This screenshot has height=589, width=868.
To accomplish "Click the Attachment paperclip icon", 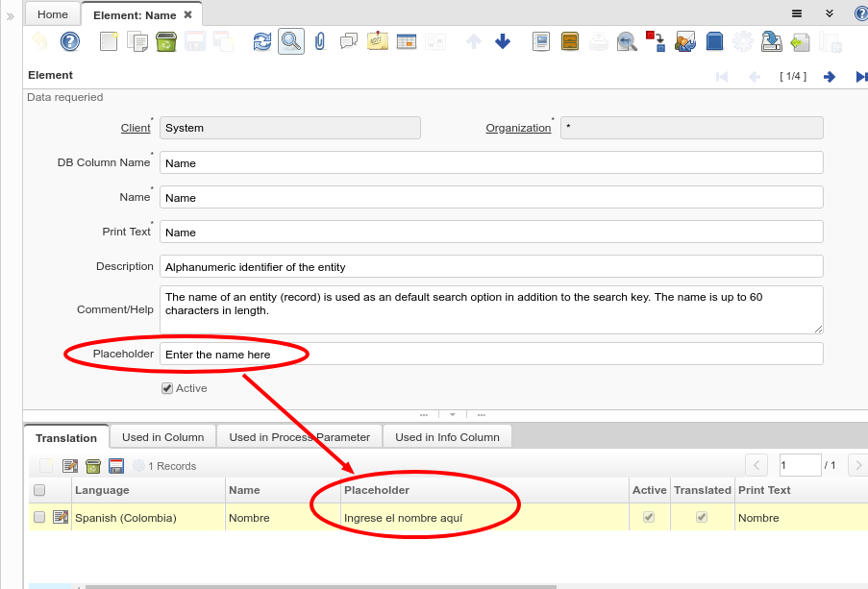I will point(320,41).
